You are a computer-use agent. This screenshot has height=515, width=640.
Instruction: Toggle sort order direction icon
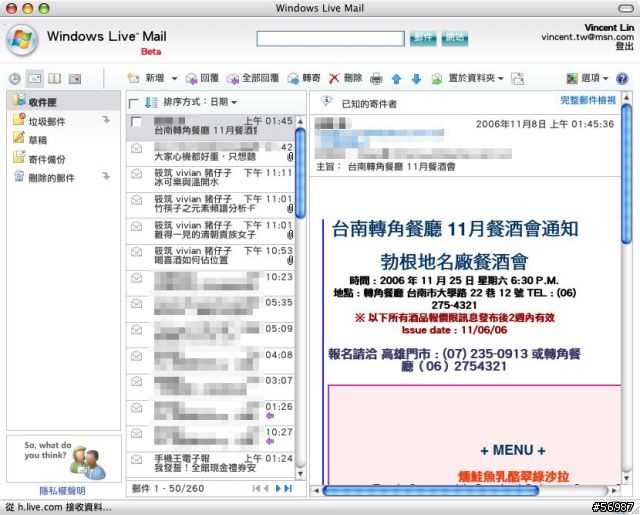[151, 102]
